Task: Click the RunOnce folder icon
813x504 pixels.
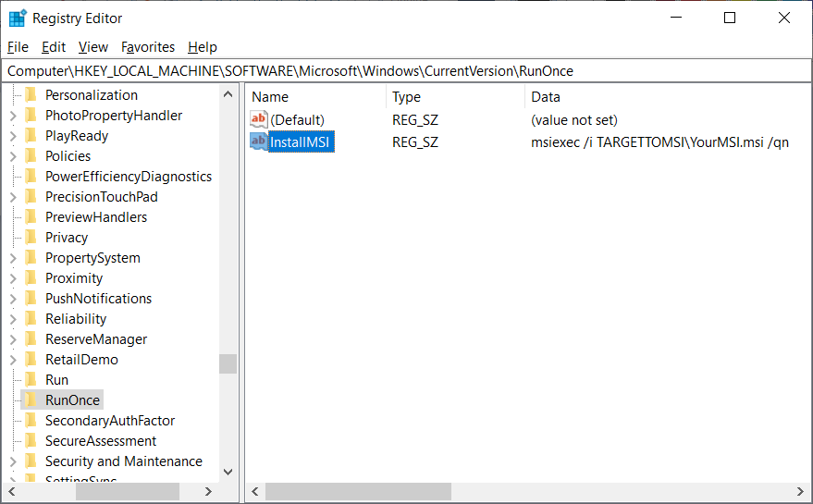Action: click(31, 400)
